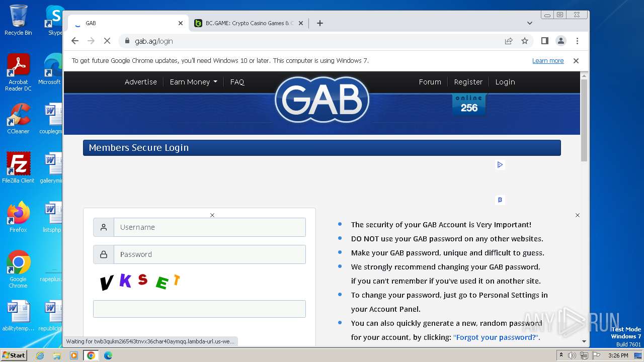Launch Internet Explorer from the taskbar
The height and width of the screenshot is (362, 644).
point(40,355)
